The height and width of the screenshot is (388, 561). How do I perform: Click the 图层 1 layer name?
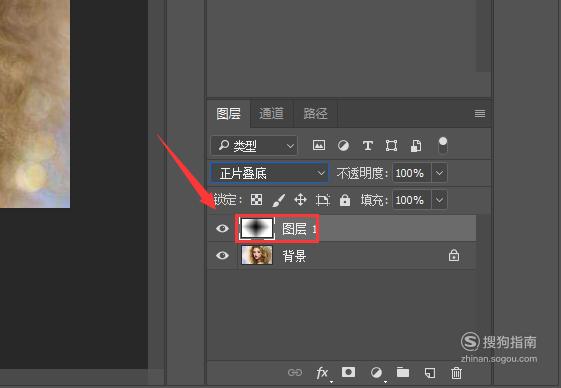[299, 229]
